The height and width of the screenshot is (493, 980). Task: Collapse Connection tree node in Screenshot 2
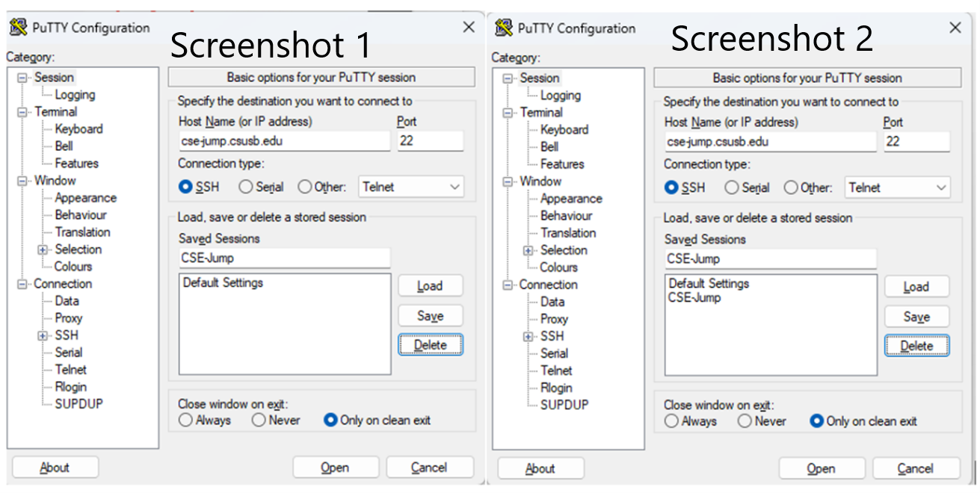pyautogui.click(x=508, y=285)
